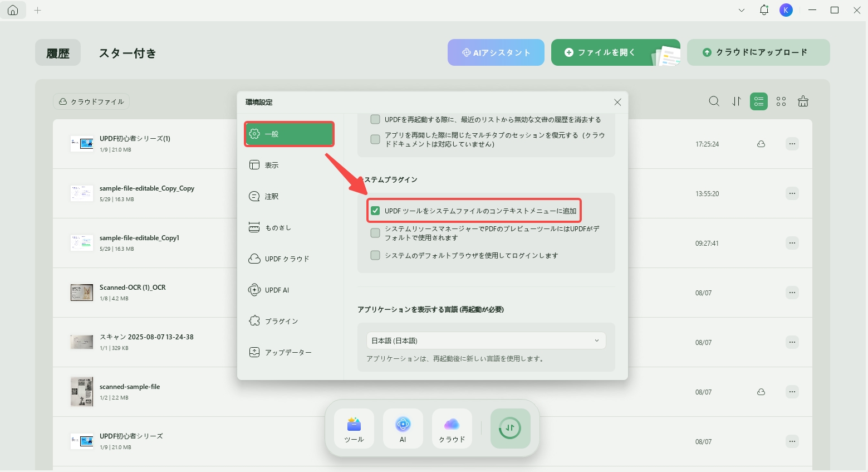The width and height of the screenshot is (868, 472).
Task: Open thumbnail of scanned-sample-file
Action: [x=82, y=392]
